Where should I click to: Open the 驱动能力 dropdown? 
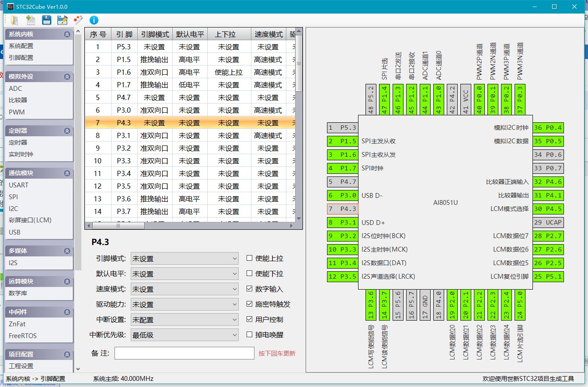click(184, 304)
